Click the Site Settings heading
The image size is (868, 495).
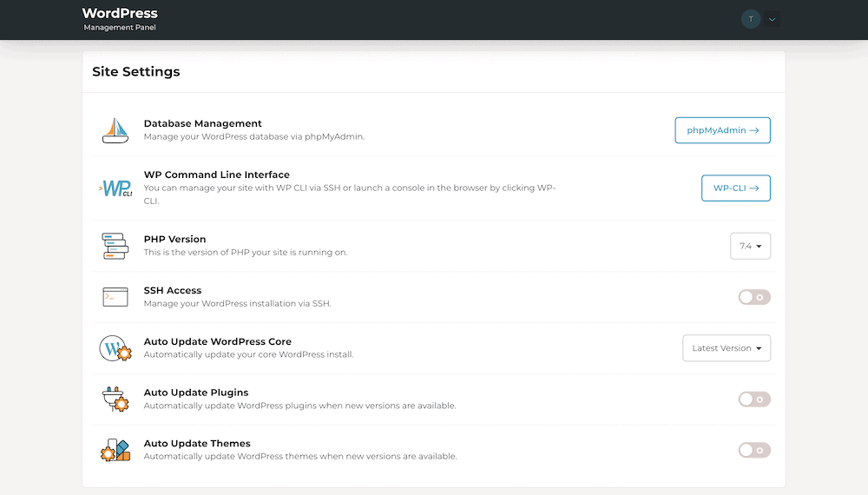coord(136,72)
